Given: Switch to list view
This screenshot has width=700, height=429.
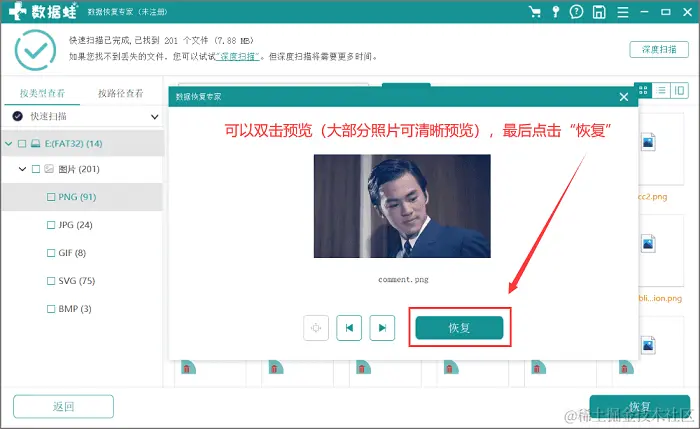Looking at the screenshot, I should click(x=661, y=91).
